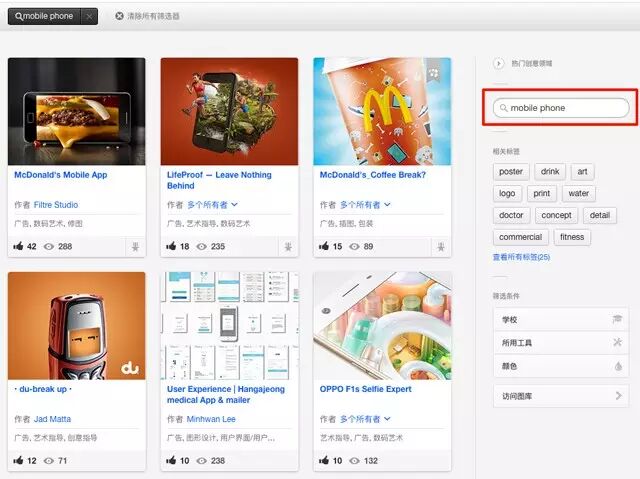This screenshot has width=640, height=479.
Task: Open LifeProof Leave Nothing Behind project title
Action: [219, 180]
